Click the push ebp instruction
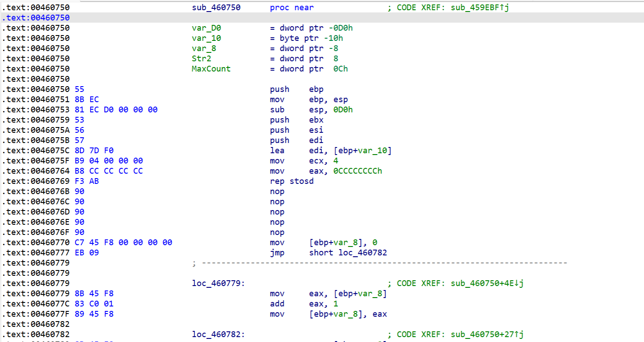The image size is (644, 342). point(296,89)
